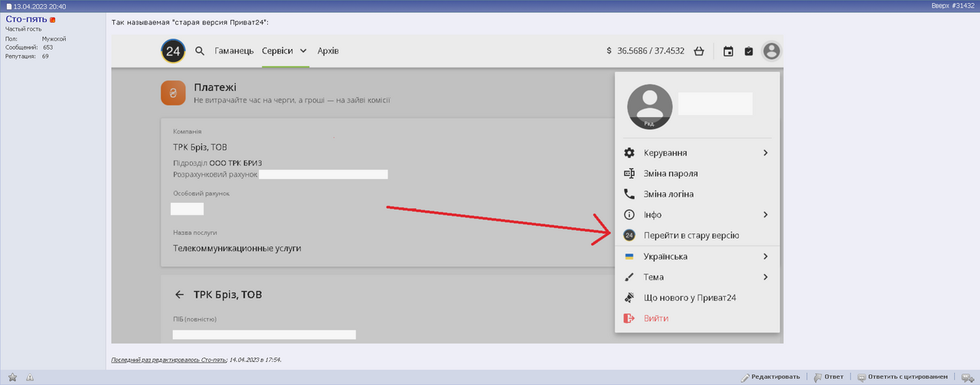Open the calendar icon in the header
This screenshot has width=980, height=385.
[x=728, y=51]
